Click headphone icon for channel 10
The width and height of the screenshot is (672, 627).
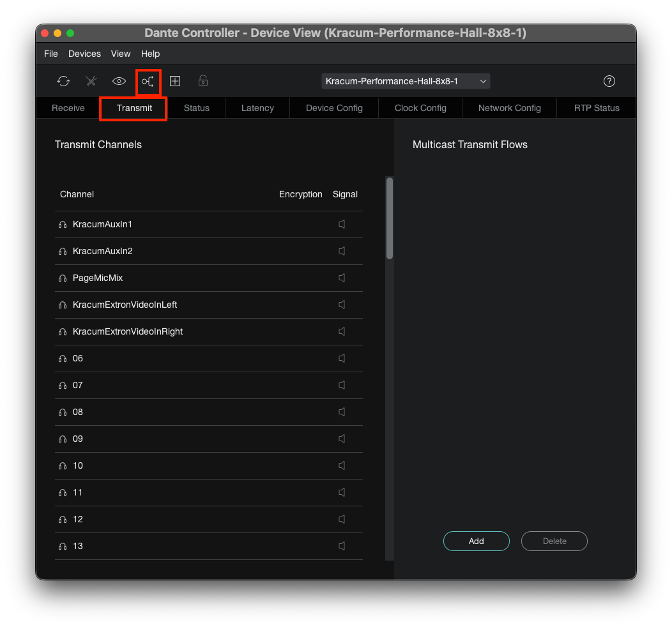tap(63, 466)
